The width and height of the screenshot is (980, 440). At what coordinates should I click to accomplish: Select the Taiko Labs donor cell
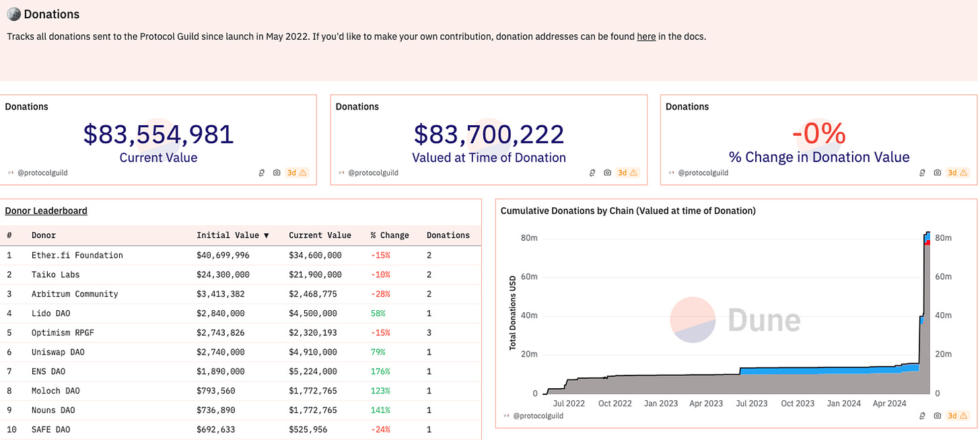(56, 274)
